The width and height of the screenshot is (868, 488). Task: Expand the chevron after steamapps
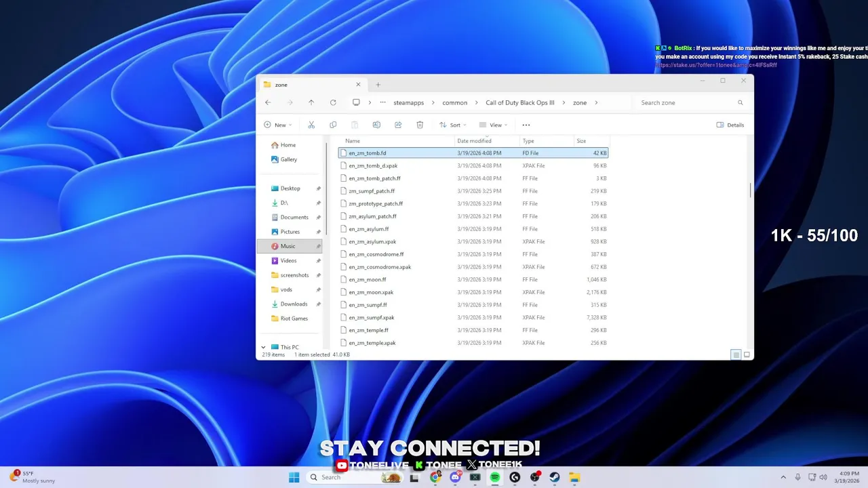[433, 102]
